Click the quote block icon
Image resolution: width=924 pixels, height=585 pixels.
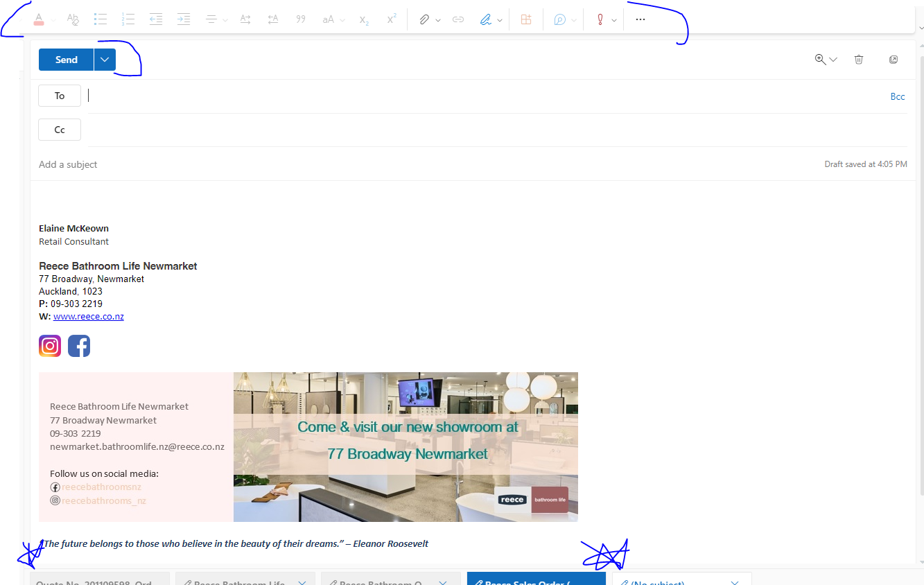point(301,19)
